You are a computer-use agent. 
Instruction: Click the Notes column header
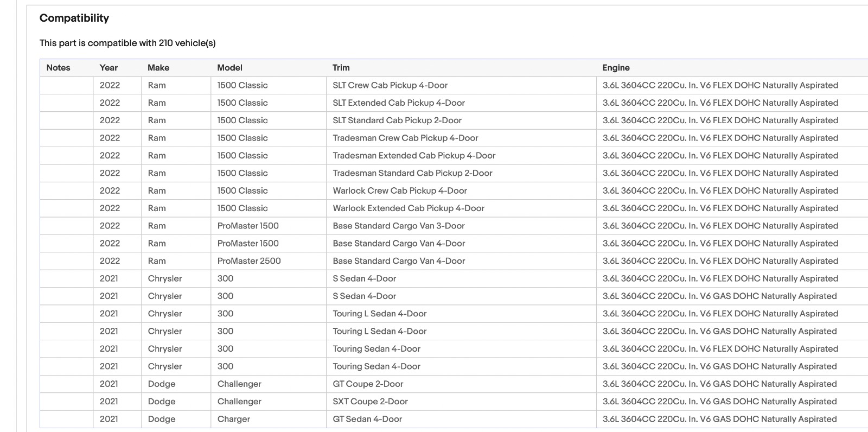(58, 68)
